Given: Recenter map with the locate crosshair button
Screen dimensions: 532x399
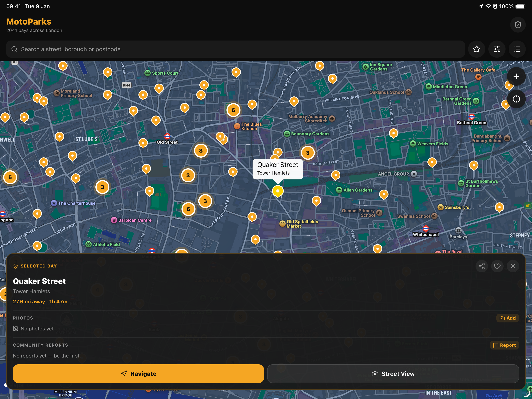Looking at the screenshot, I should [516, 99].
